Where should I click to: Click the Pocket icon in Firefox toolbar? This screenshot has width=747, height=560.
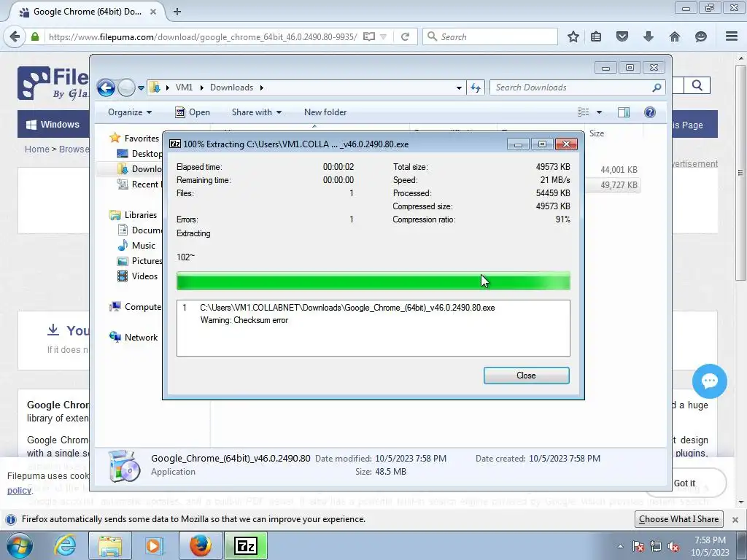coord(622,36)
